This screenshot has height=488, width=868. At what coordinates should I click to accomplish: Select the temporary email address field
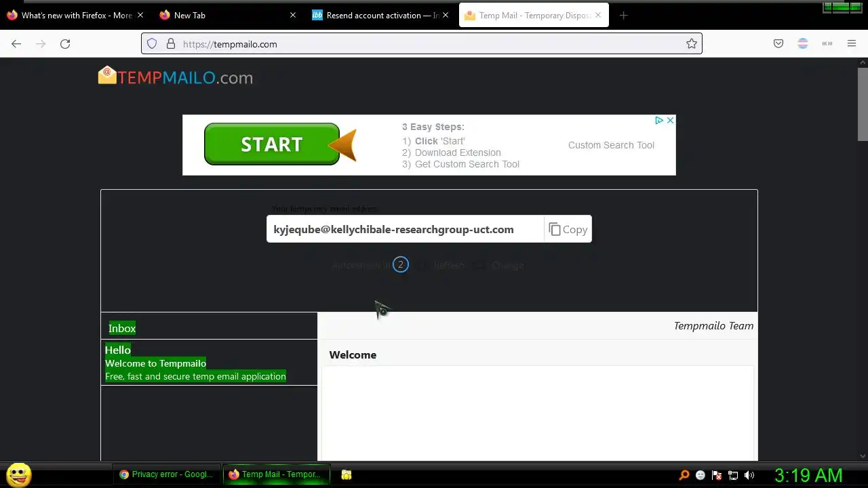[x=405, y=230]
